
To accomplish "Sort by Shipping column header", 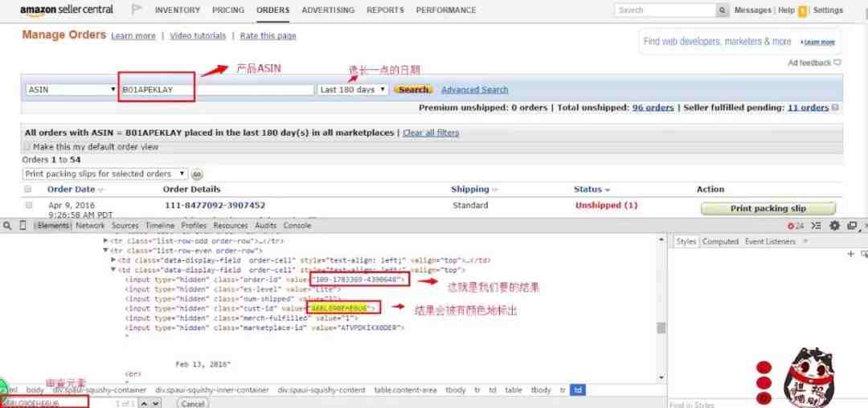I will coord(474,189).
